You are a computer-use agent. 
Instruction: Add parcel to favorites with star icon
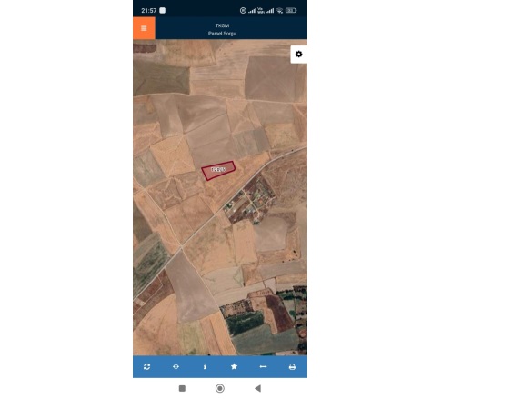coord(234,366)
